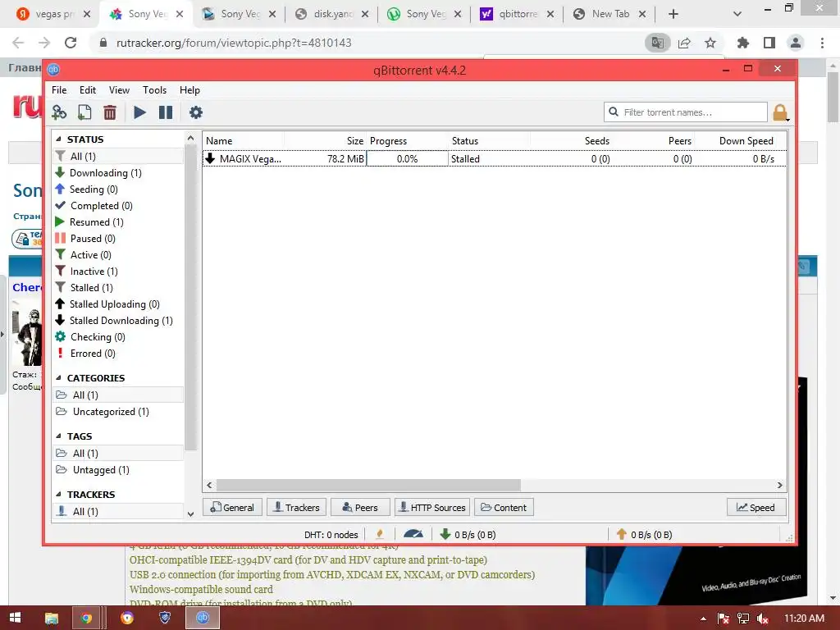Open the Peers tab
The width and height of the screenshot is (840, 630).
360,507
